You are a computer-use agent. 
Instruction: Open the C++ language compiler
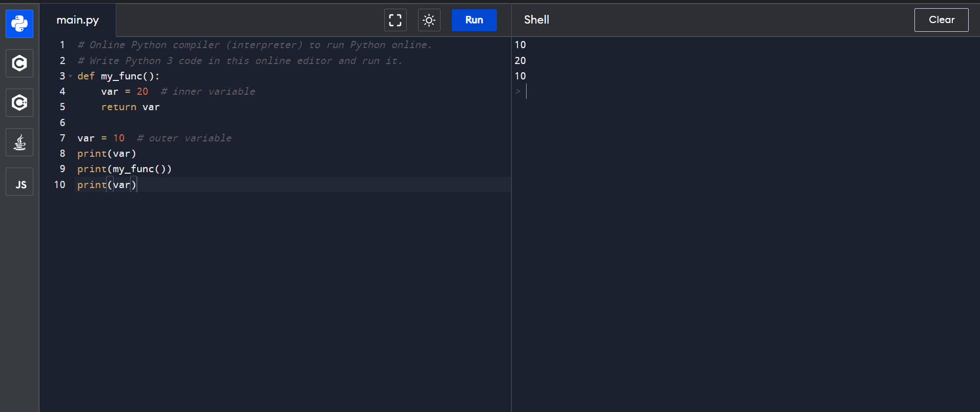(x=19, y=102)
